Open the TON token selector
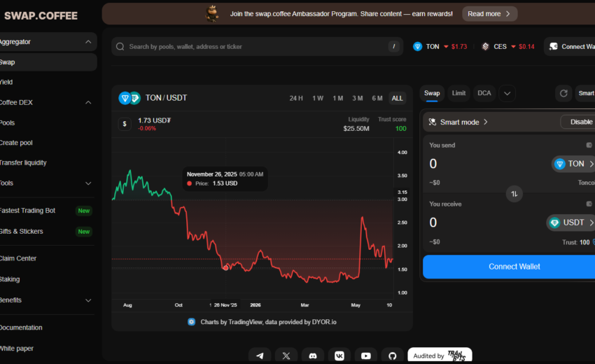 tap(573, 164)
